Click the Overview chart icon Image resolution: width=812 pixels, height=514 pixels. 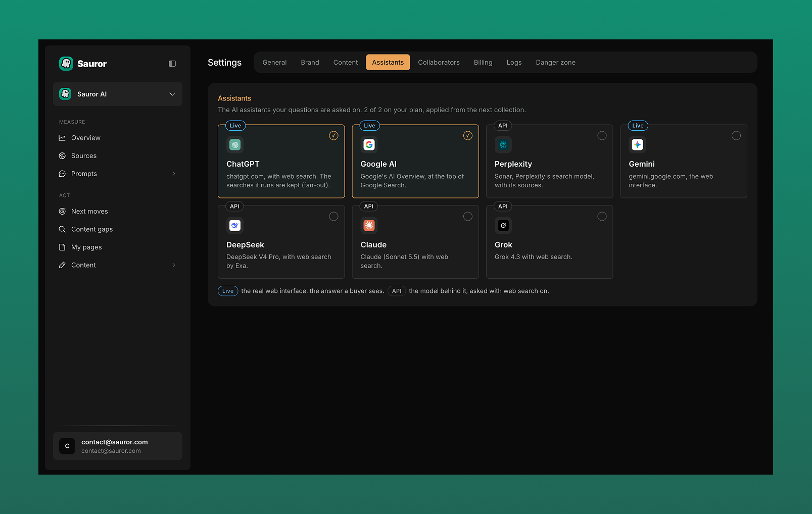pos(62,138)
